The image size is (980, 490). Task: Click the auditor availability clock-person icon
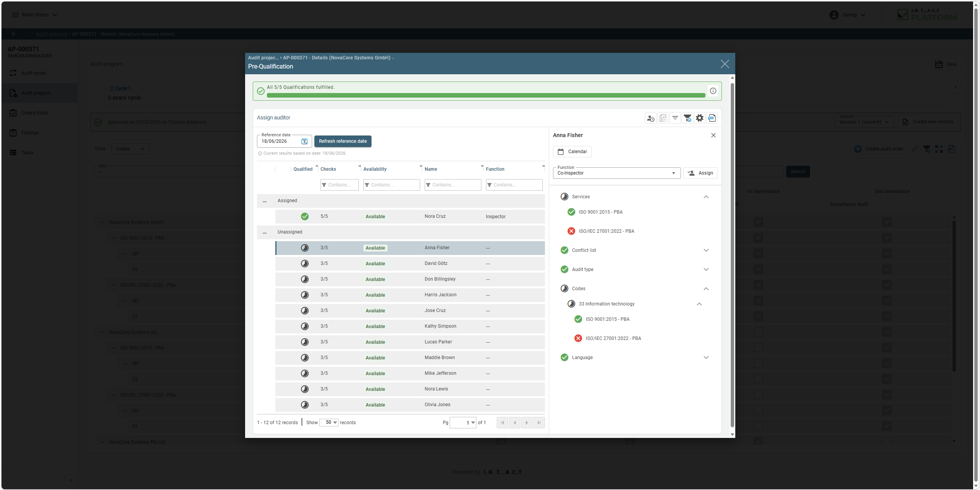650,118
